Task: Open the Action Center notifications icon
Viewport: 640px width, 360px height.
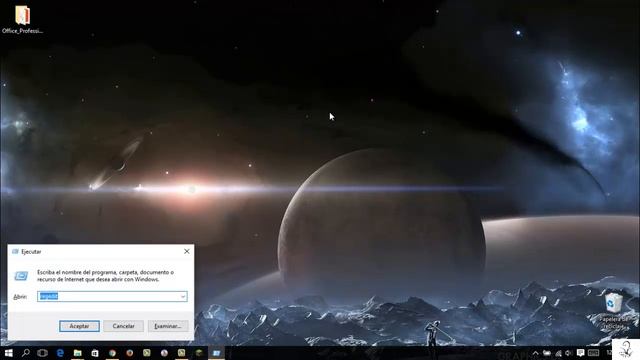Action: (x=580, y=353)
